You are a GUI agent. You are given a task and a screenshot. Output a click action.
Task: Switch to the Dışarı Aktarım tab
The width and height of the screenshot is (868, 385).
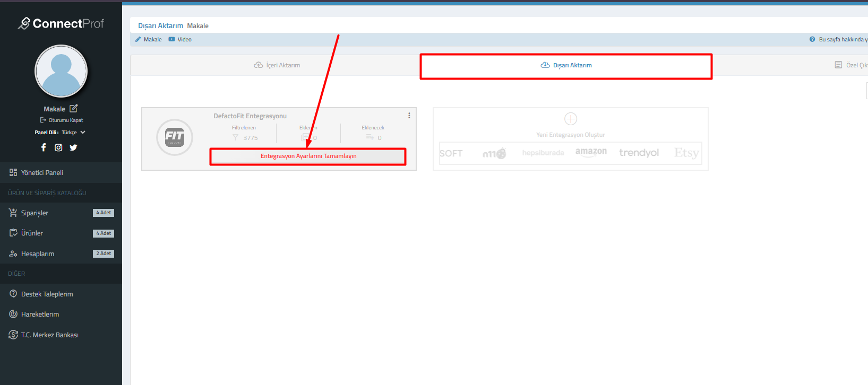[x=566, y=65]
